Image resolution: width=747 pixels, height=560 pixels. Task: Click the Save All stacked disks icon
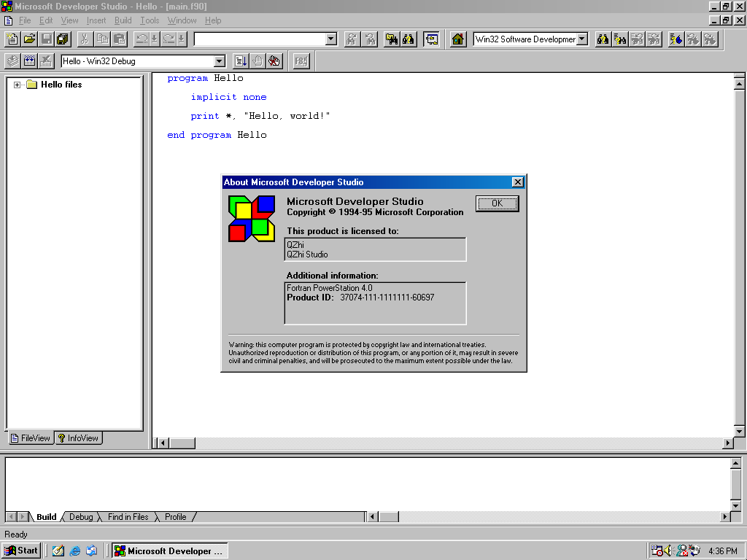point(63,39)
